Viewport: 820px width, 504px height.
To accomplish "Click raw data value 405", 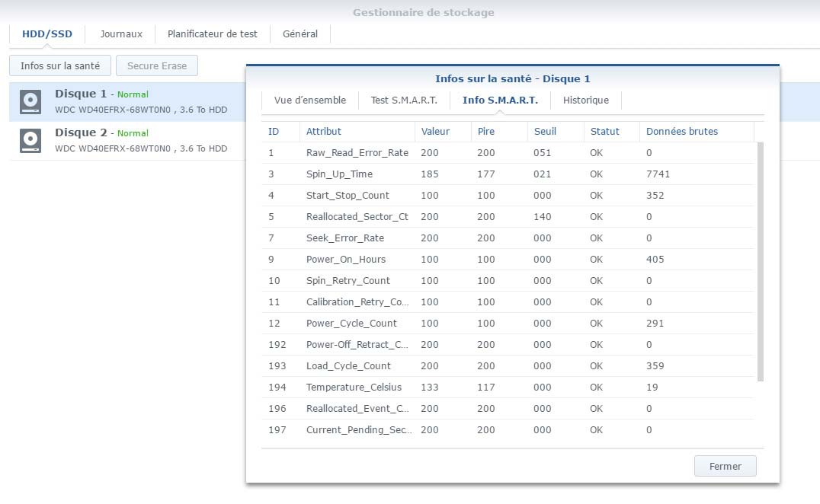I will [x=655, y=260].
